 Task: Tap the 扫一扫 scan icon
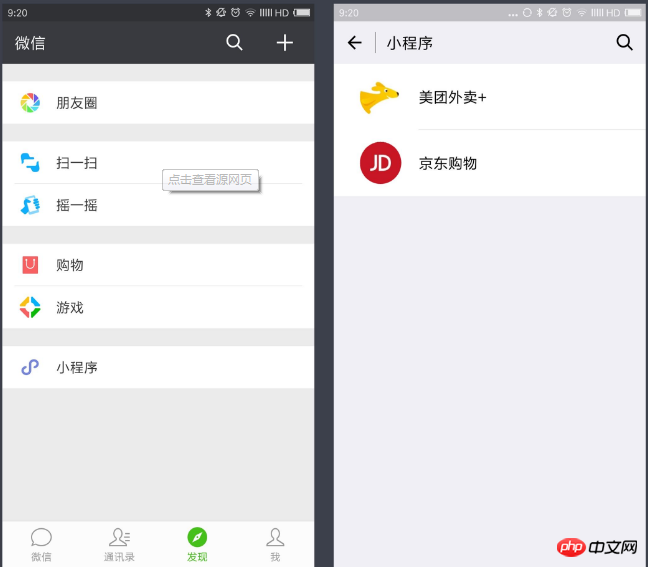point(30,162)
